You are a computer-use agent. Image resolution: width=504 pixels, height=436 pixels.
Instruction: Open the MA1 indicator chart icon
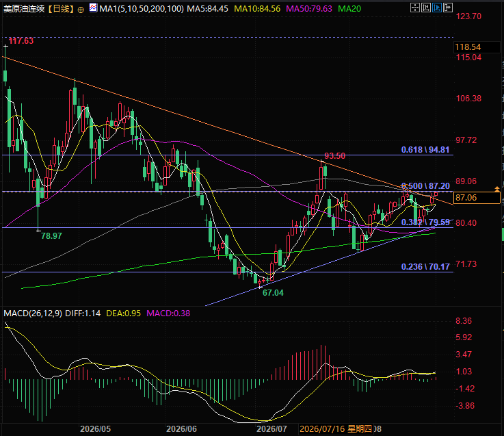click(93, 8)
